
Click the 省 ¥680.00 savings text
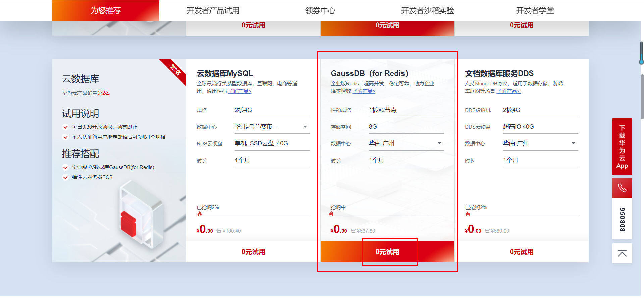click(497, 231)
